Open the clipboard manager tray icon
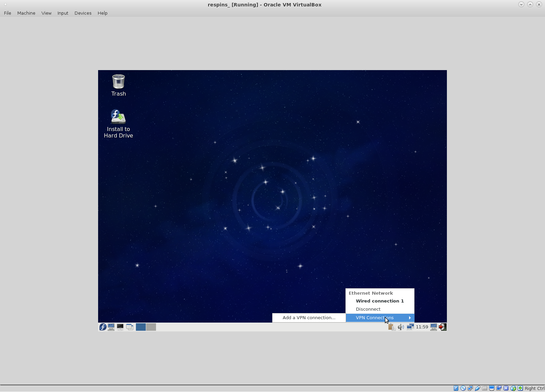 pyautogui.click(x=392, y=327)
